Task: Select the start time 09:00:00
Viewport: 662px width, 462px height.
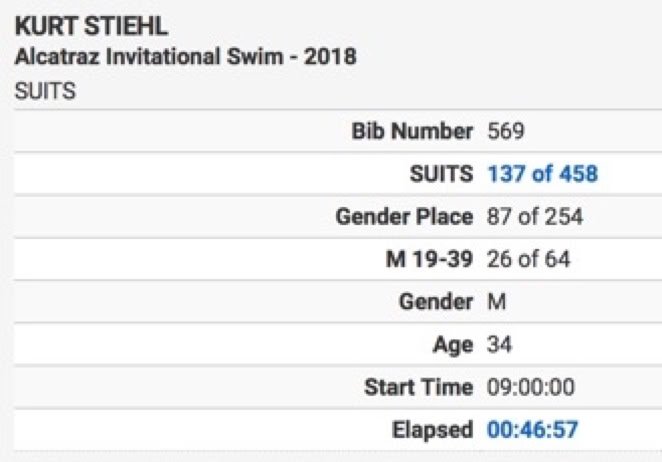Action: coord(531,387)
